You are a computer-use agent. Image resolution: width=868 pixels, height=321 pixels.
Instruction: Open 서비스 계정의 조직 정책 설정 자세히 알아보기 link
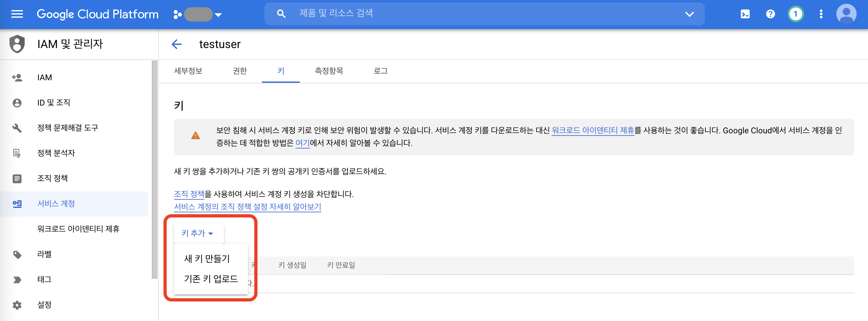(248, 207)
